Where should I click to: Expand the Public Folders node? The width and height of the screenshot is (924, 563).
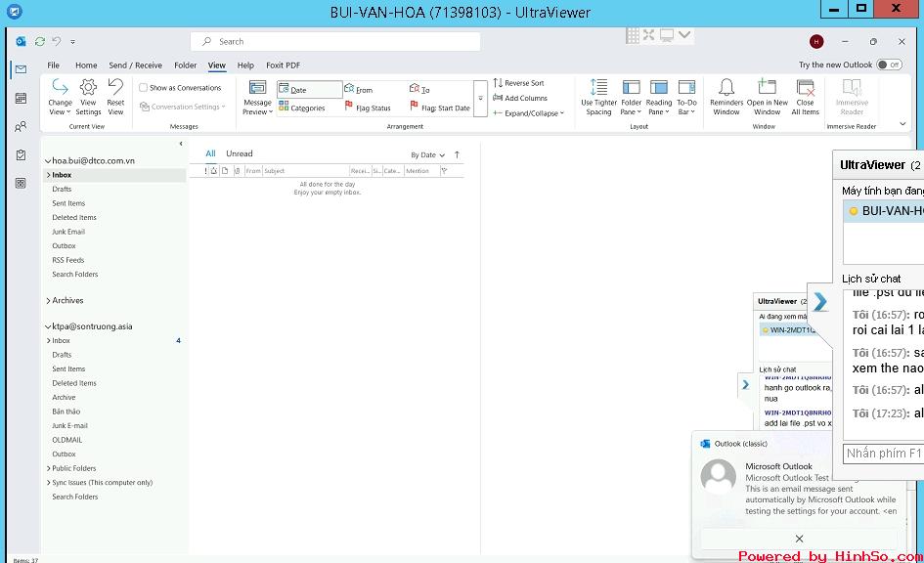tap(48, 468)
